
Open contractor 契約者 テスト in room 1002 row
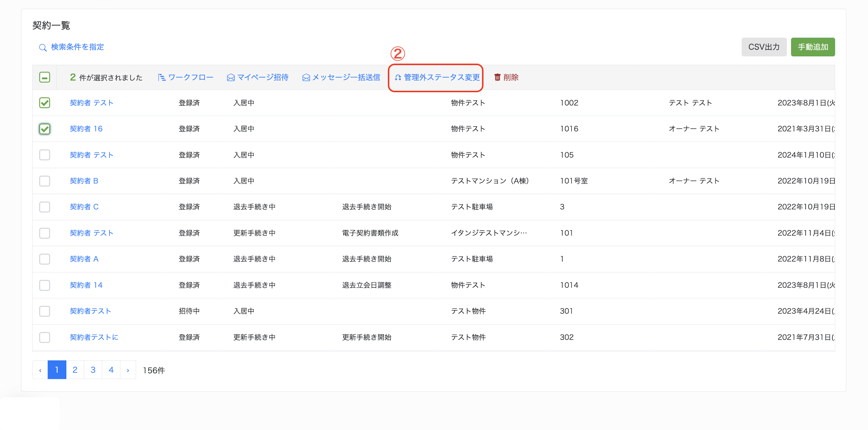coord(91,103)
